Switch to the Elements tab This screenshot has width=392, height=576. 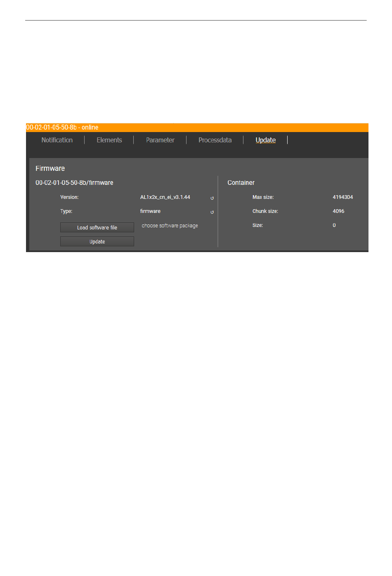click(x=109, y=140)
